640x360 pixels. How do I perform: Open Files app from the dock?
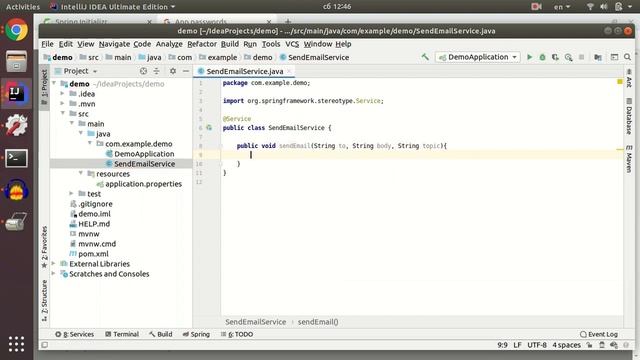click(16, 61)
